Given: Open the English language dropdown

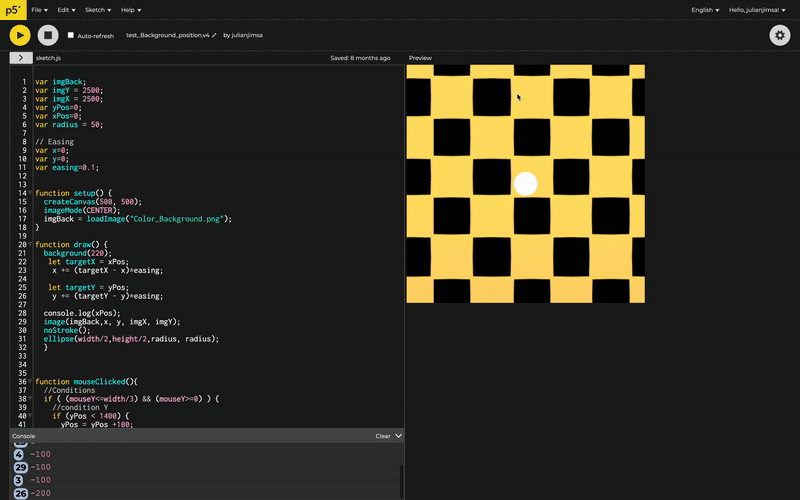Looking at the screenshot, I should 705,10.
